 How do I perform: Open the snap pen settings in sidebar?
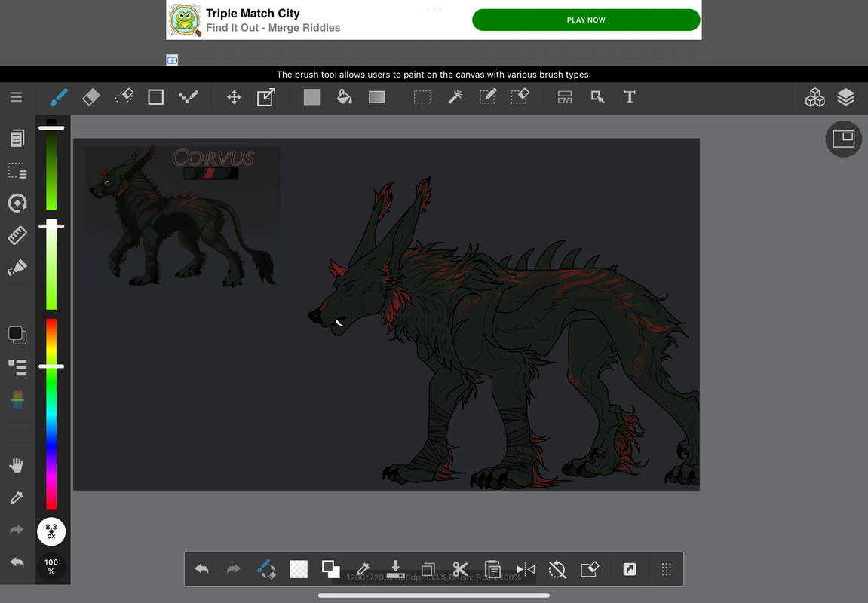(17, 268)
